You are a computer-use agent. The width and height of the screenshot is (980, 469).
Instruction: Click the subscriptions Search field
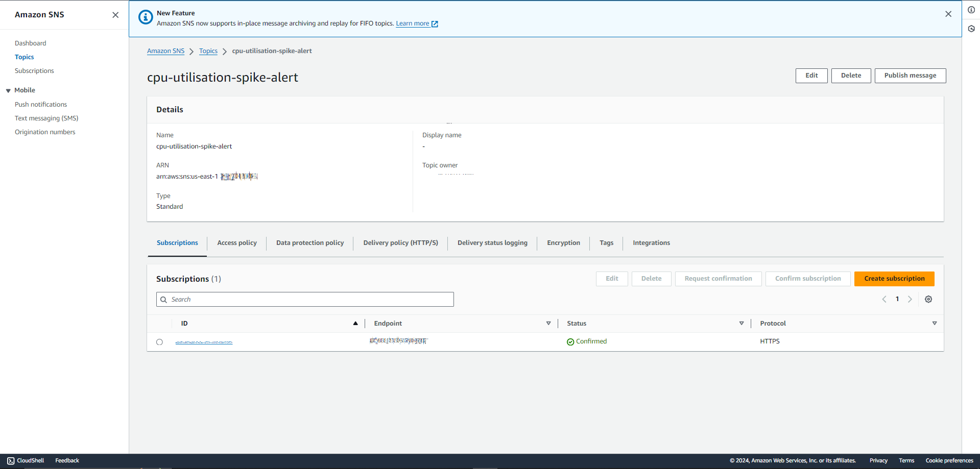pyautogui.click(x=305, y=300)
